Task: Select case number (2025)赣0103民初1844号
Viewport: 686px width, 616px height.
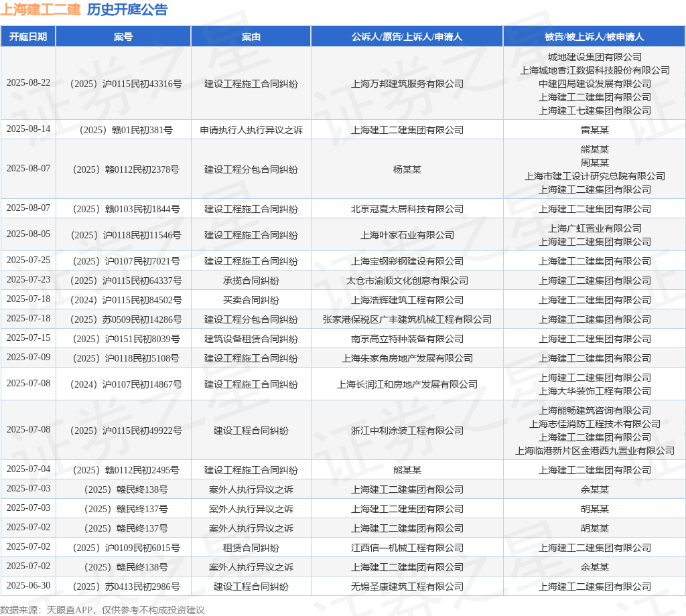Action: (126, 209)
